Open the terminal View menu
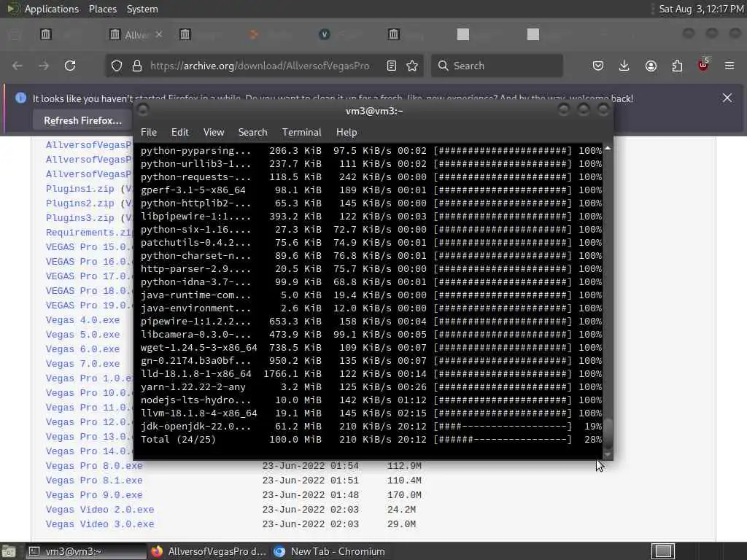This screenshot has width=747, height=560. (x=214, y=133)
